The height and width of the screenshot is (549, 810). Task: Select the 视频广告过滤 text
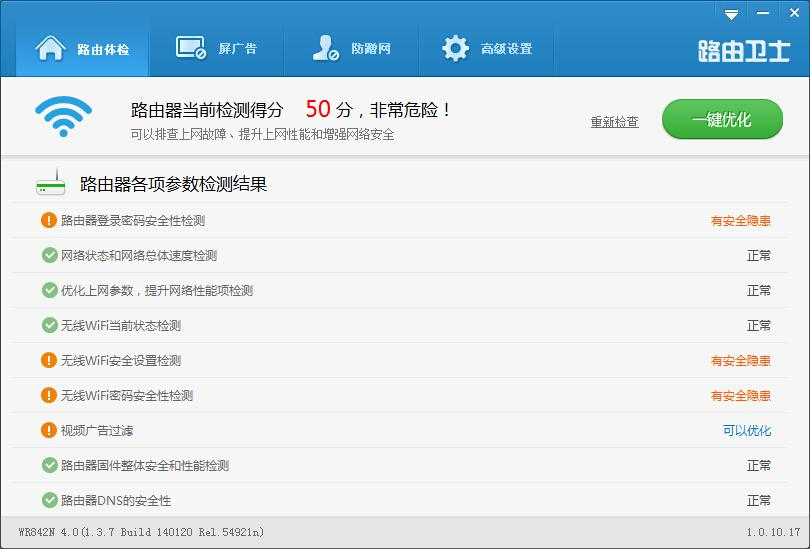point(97,431)
